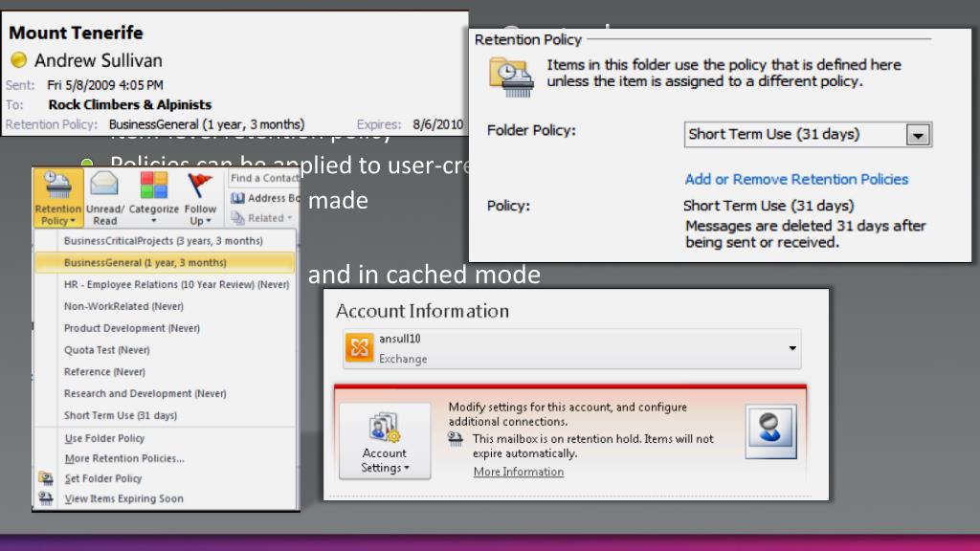Screen dimensions: 980x551
Task: Click the folder retention policy icon
Action: 511,77
